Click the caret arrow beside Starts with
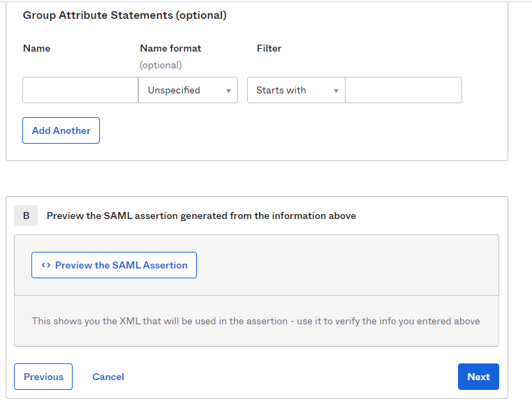Image resolution: width=532 pixels, height=415 pixels. (x=336, y=91)
